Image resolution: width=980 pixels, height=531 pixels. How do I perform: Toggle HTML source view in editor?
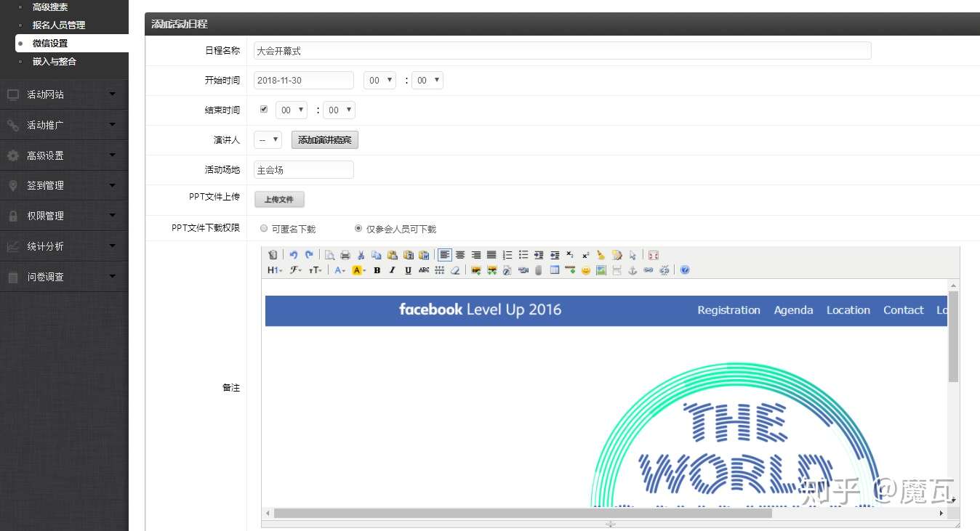tap(273, 255)
